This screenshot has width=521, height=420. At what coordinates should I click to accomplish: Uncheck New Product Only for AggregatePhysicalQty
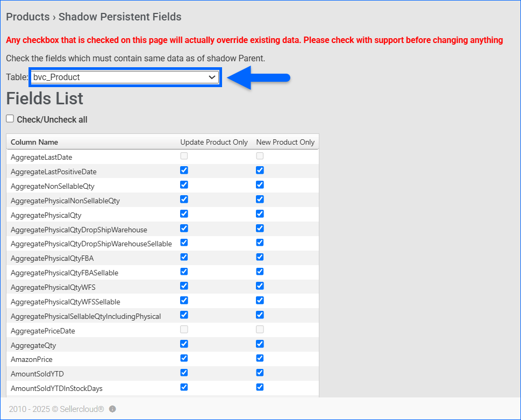pos(260,214)
